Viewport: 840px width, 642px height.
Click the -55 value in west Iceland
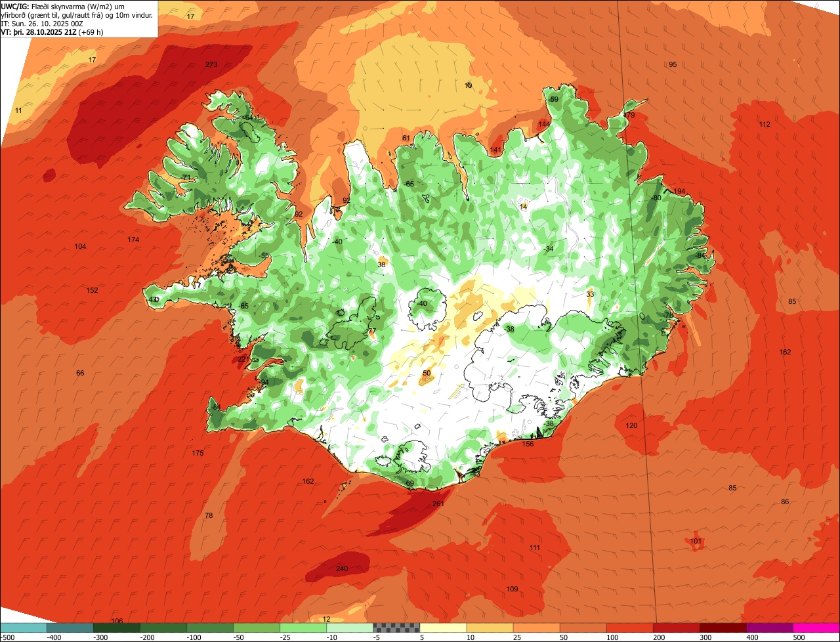point(264,255)
